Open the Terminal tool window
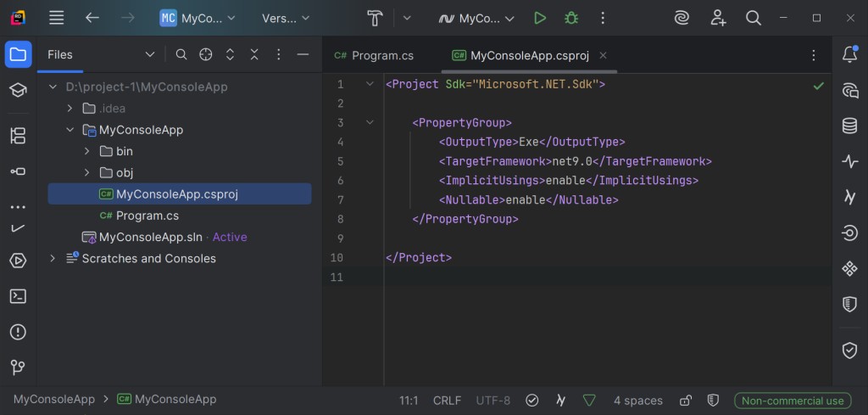The image size is (868, 415). tap(18, 296)
